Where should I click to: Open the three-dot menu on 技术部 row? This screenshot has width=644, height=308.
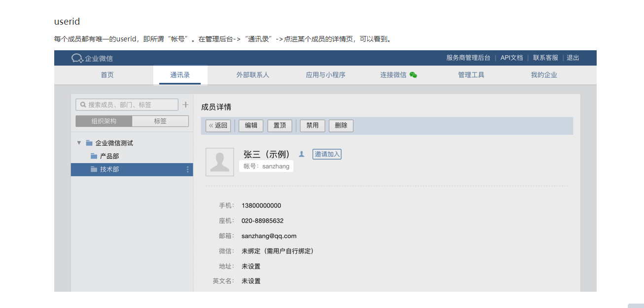pyautogui.click(x=187, y=170)
